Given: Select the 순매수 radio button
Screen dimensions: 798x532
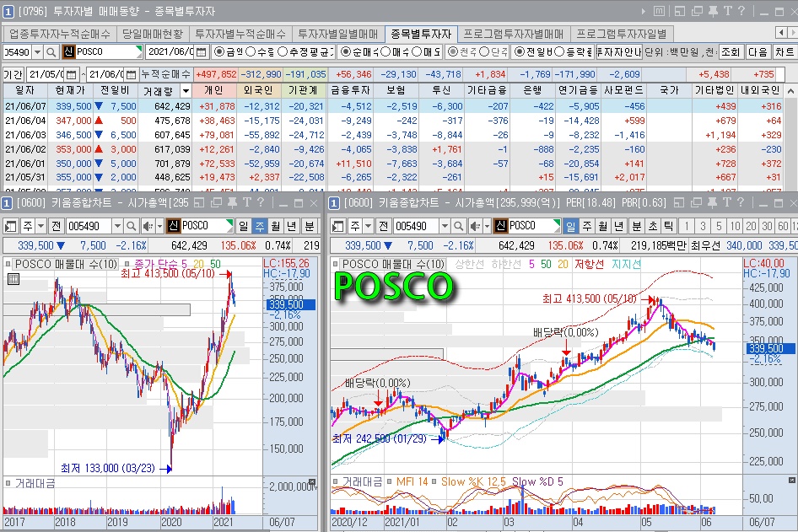Looking at the screenshot, I should point(346,52).
